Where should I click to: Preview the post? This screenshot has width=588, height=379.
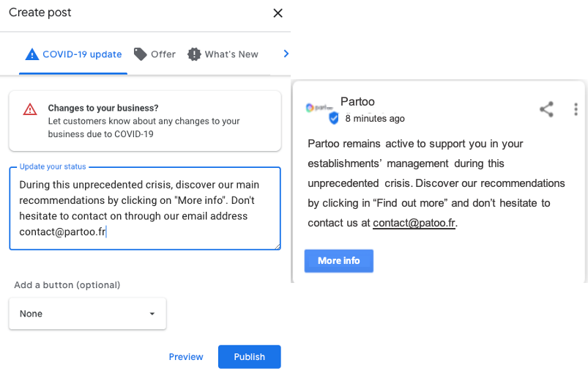click(x=186, y=357)
